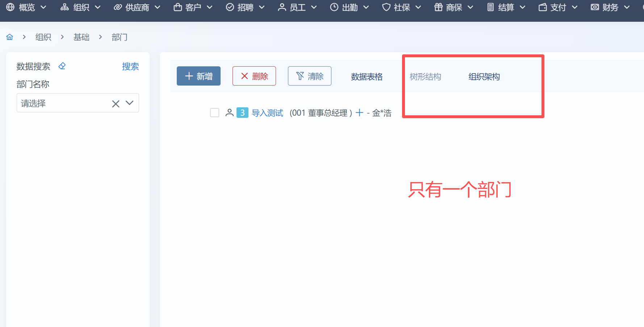Screen dimensions: 644x327
Task: Switch to the 数据表格 tab
Action: (x=367, y=76)
